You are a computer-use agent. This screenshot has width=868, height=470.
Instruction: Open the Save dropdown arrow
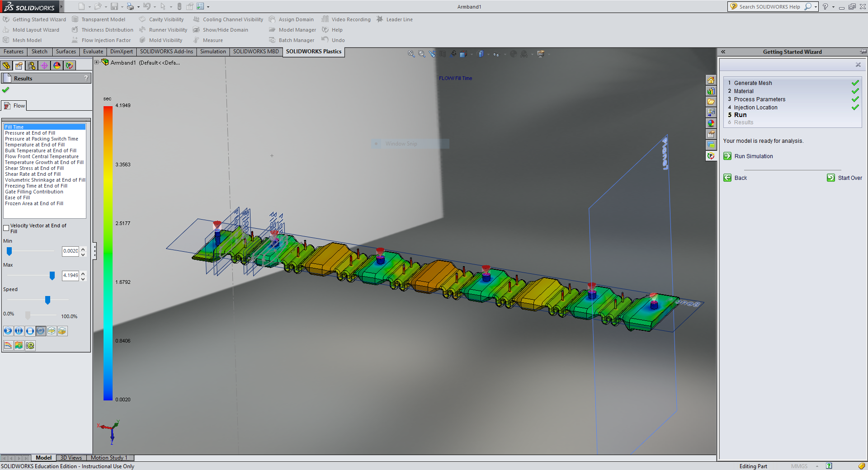click(x=123, y=7)
